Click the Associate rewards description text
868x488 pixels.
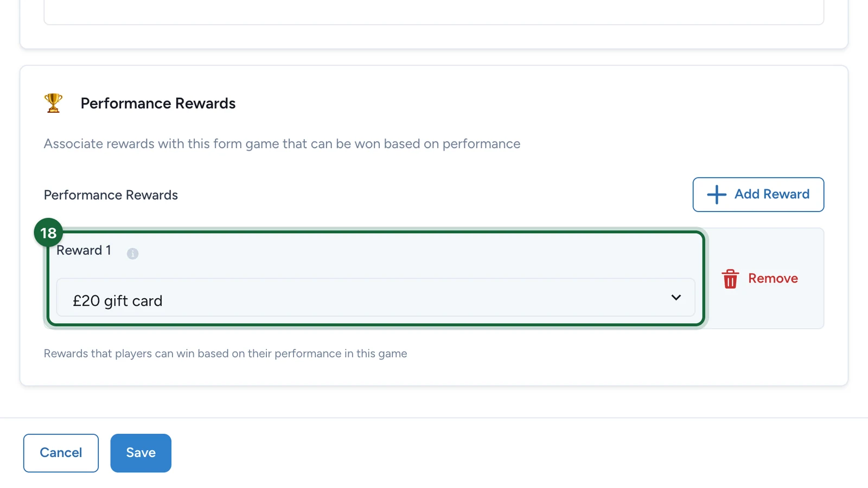pos(282,144)
